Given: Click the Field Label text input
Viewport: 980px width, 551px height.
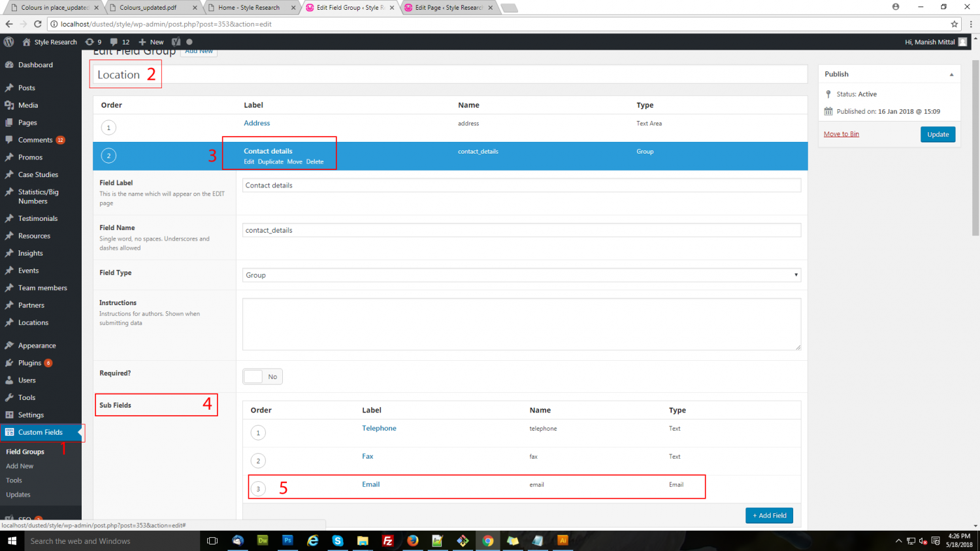Looking at the screenshot, I should [521, 186].
